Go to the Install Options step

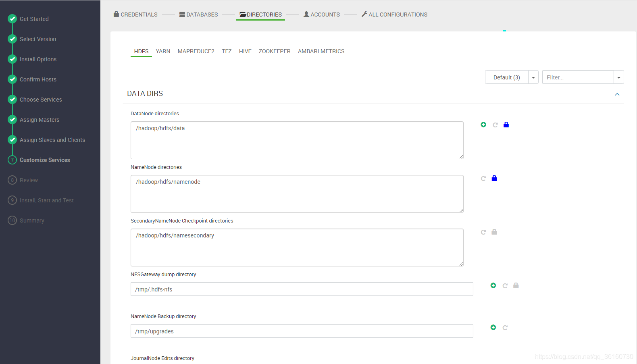38,59
